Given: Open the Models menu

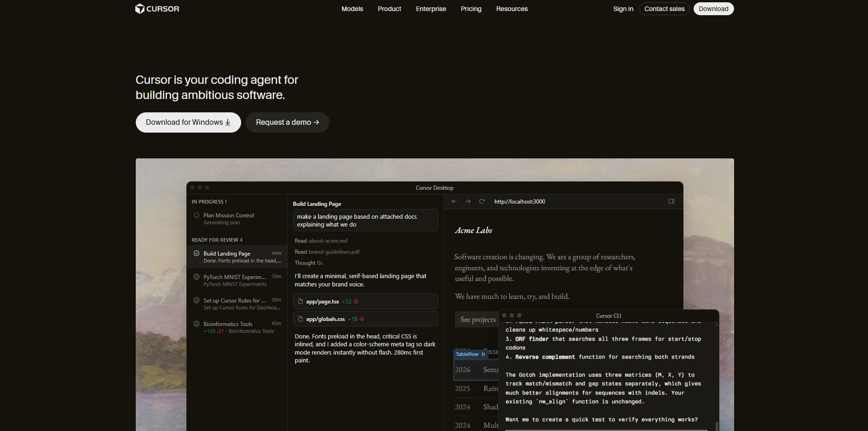Looking at the screenshot, I should point(352,9).
